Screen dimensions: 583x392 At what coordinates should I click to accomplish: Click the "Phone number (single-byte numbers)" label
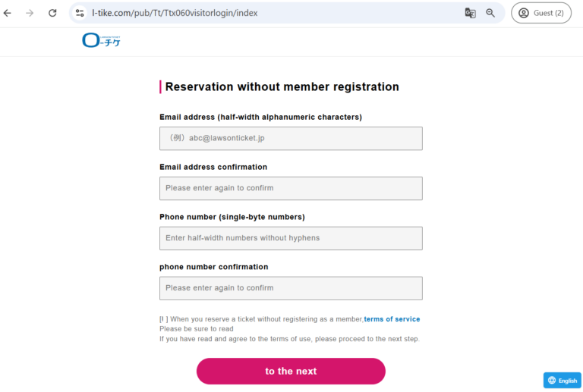click(232, 217)
